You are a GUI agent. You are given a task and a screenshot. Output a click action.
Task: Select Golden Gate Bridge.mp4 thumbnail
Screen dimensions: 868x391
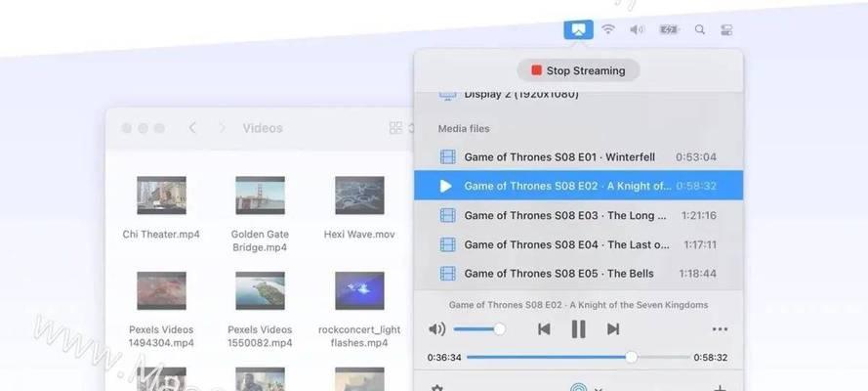pyautogui.click(x=260, y=195)
